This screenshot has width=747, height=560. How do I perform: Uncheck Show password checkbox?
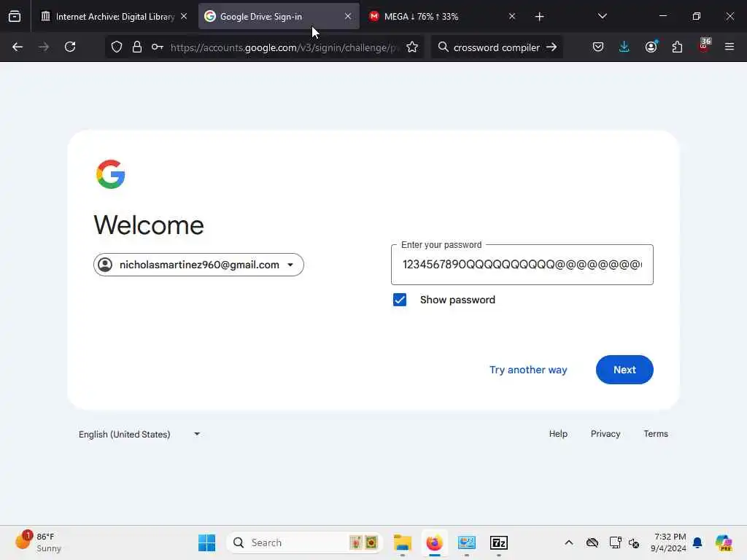pos(400,300)
